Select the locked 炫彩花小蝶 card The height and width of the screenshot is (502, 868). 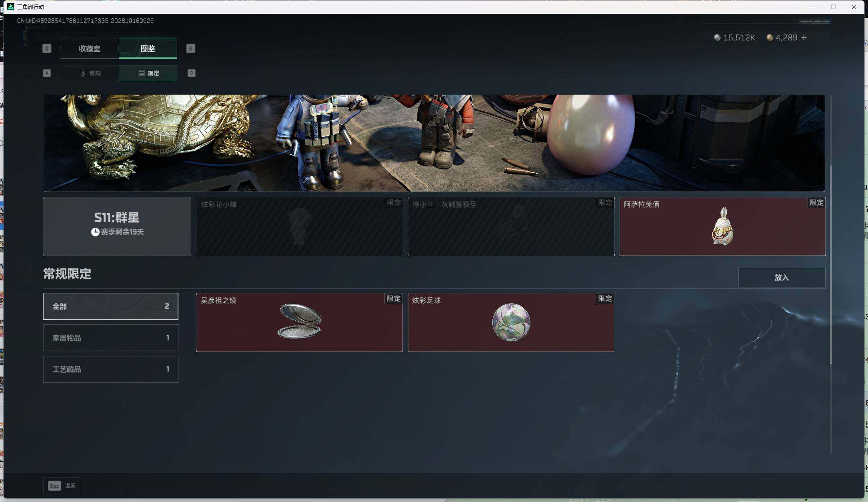click(299, 227)
